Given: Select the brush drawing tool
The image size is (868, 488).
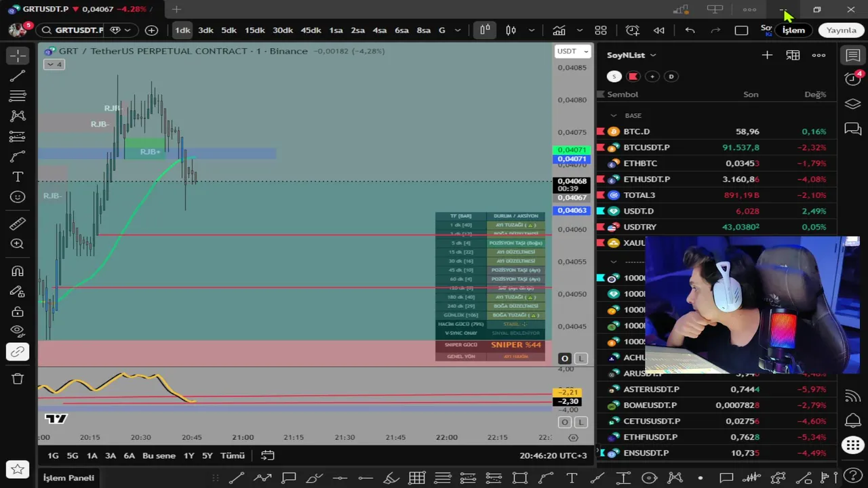Looking at the screenshot, I should (x=18, y=157).
